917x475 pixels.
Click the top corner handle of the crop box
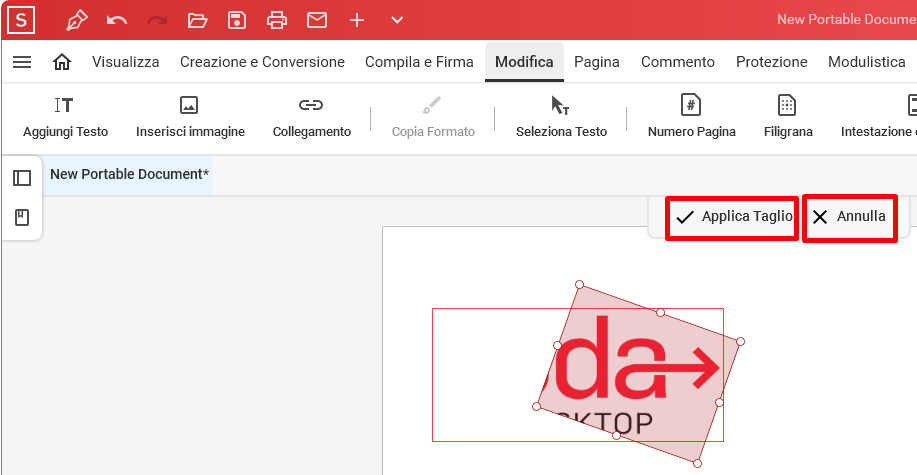pyautogui.click(x=580, y=285)
